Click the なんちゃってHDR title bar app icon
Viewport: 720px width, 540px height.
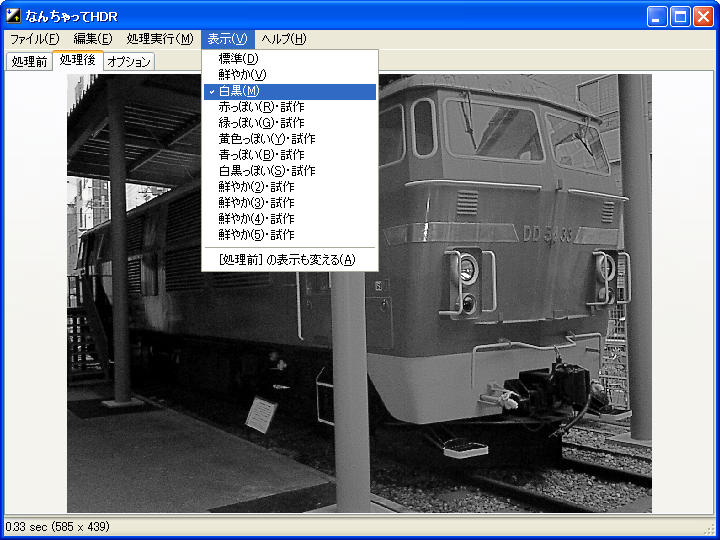(x=14, y=16)
